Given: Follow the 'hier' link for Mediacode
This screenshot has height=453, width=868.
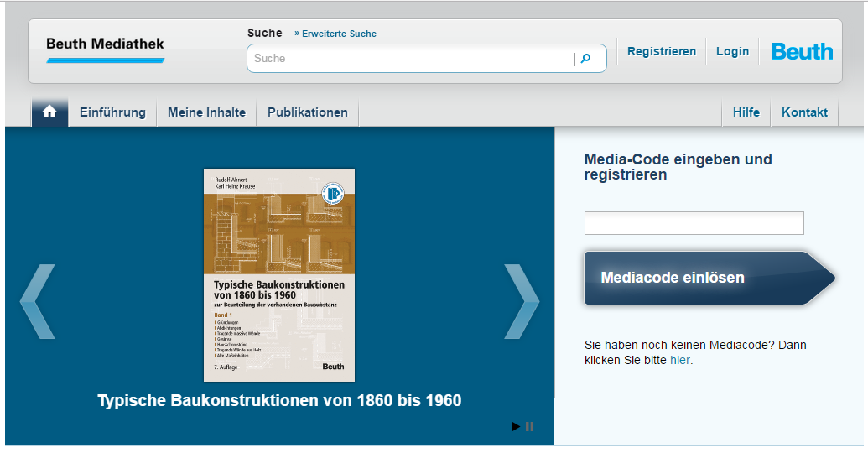Looking at the screenshot, I should tap(680, 360).
